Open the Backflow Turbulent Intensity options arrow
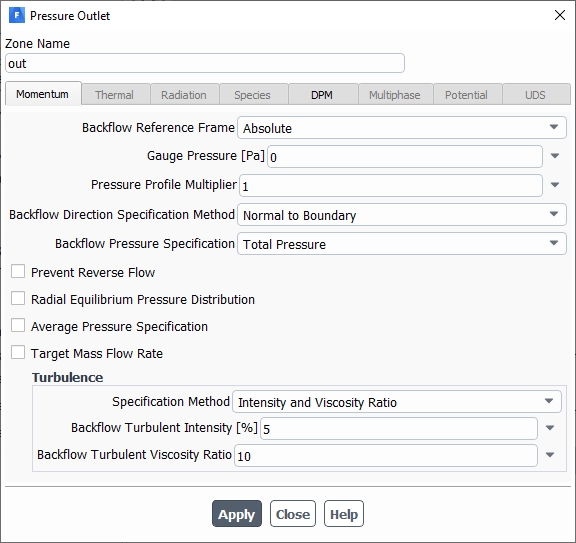The image size is (576, 543). click(x=550, y=428)
